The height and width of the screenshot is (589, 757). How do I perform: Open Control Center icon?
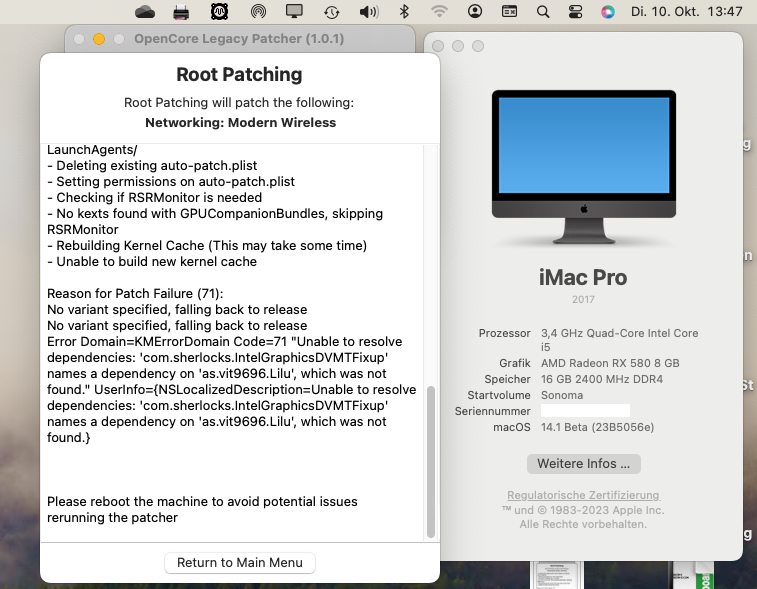point(575,12)
